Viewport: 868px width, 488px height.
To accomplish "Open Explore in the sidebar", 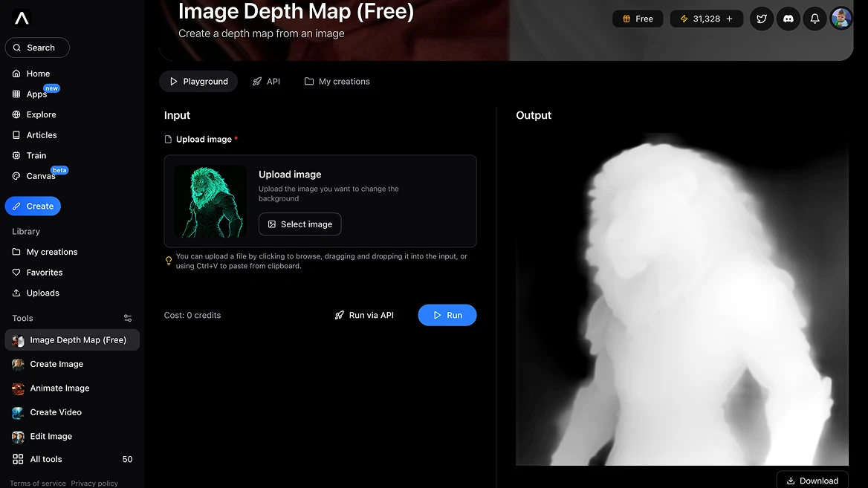I will 41,114.
